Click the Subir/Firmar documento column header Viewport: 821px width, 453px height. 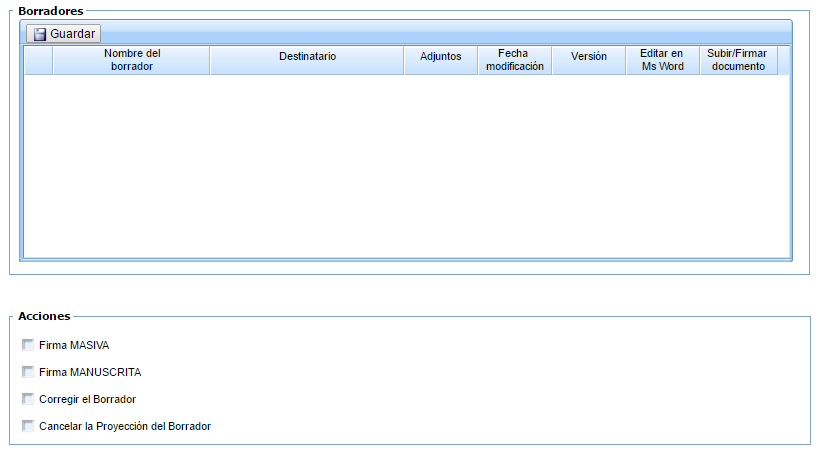click(738, 60)
